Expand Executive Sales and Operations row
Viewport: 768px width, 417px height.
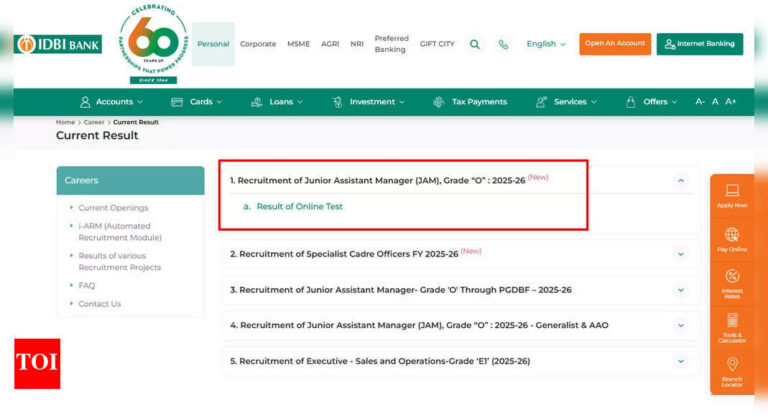pos(460,361)
